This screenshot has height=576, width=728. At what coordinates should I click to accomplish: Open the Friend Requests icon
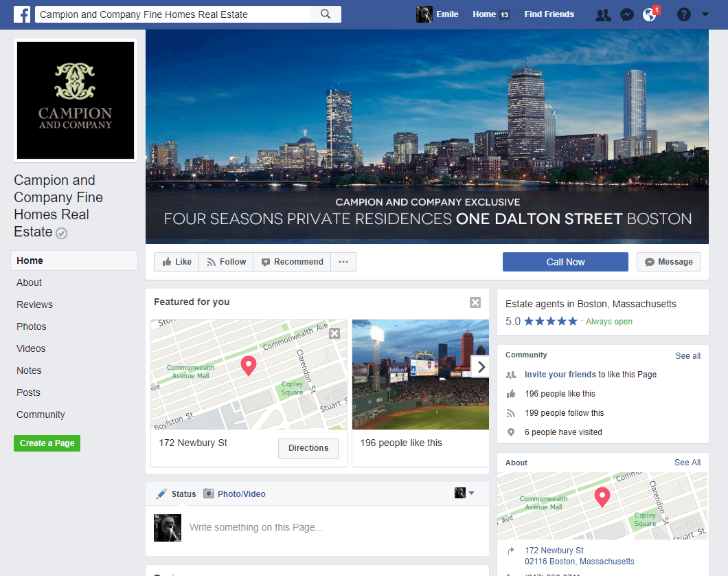coord(603,15)
